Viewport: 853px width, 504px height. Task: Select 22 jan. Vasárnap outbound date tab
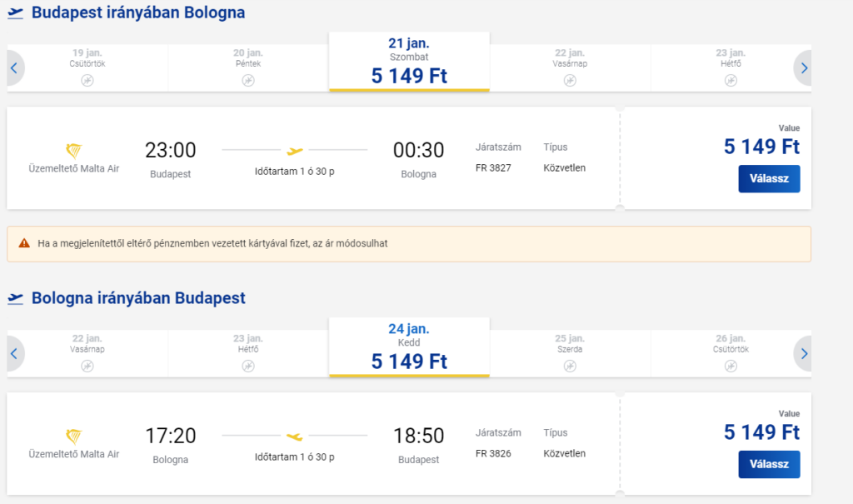coord(570,62)
